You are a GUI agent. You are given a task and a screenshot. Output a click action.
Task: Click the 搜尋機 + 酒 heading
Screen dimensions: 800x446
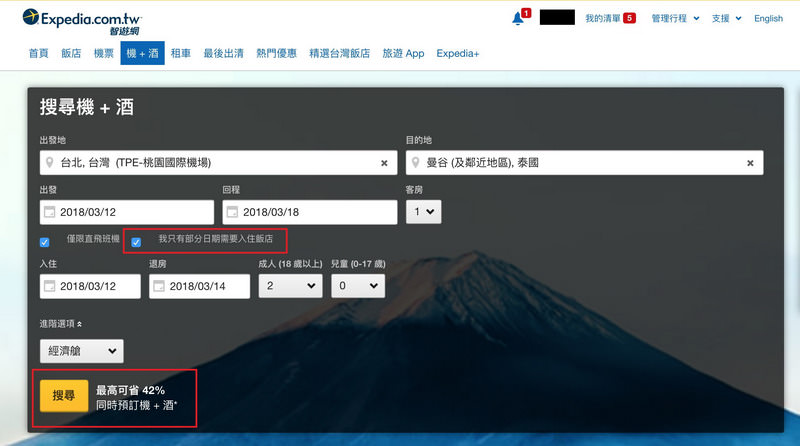(87, 107)
